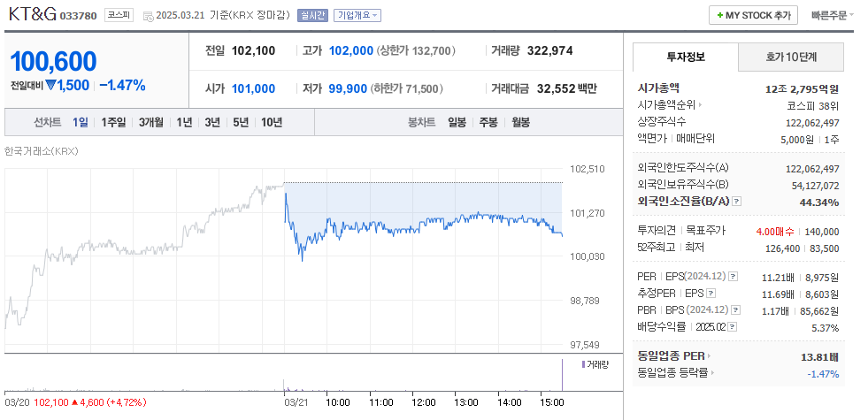The width and height of the screenshot is (868, 420).
Task: Click the 고가 value 102,000
Action: [x=351, y=51]
